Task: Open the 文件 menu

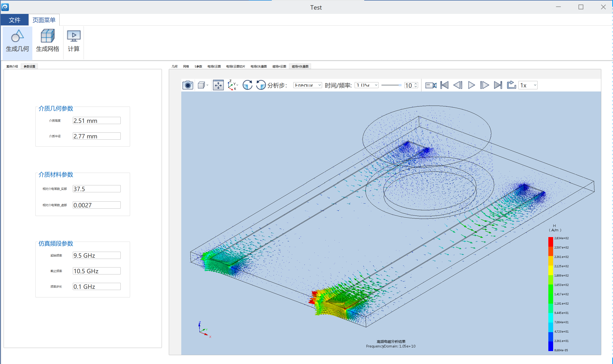Action: [14, 20]
